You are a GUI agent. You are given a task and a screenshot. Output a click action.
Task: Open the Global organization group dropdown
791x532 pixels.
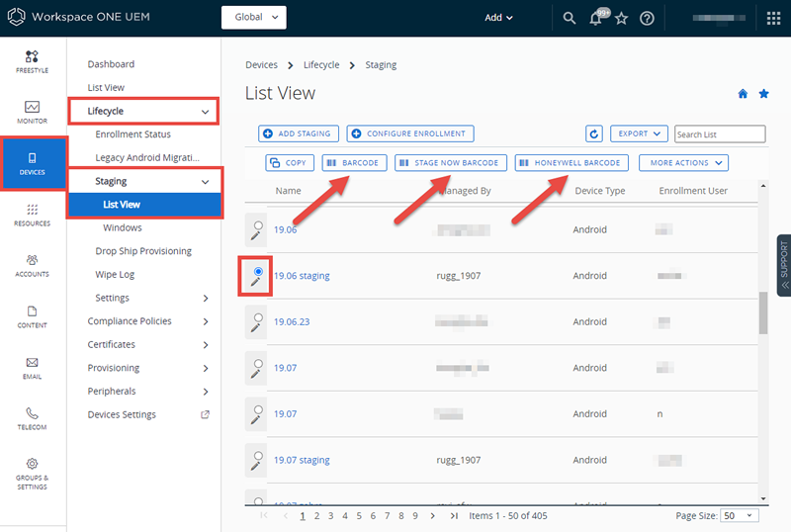254,17
